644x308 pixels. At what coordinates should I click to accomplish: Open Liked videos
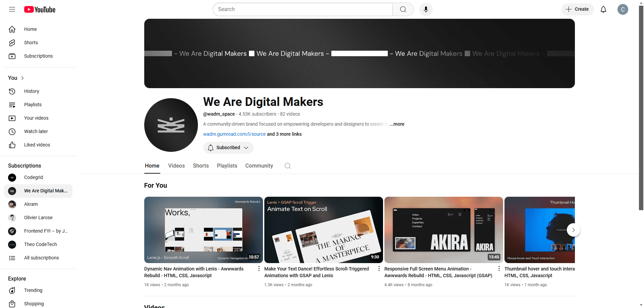(38, 145)
